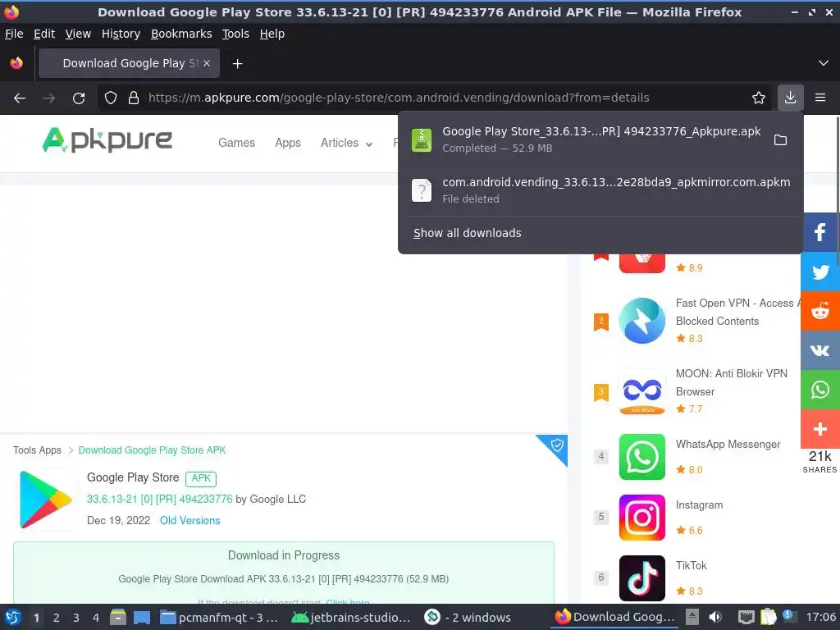
Task: Click the file manager launcher in taskbar
Action: (x=118, y=617)
